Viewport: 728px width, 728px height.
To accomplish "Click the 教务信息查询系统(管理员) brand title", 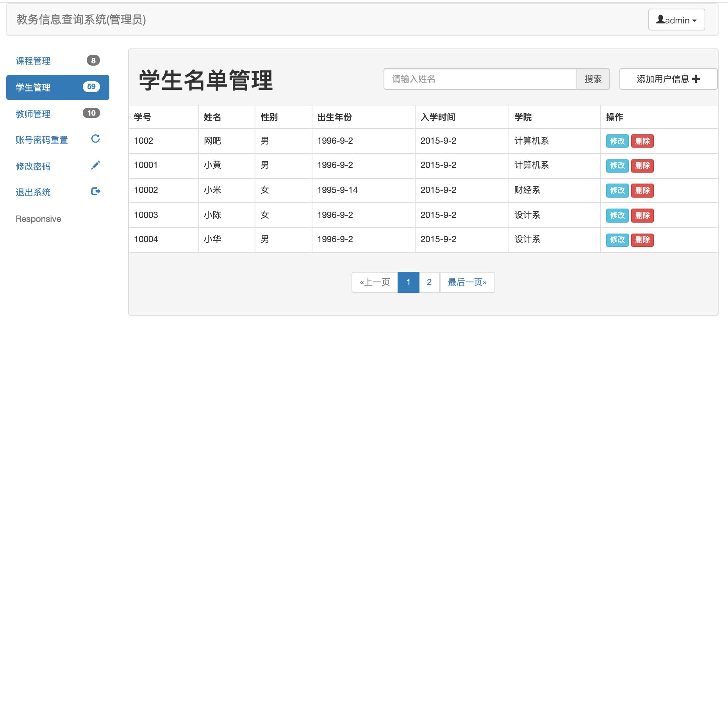I will click(x=81, y=20).
